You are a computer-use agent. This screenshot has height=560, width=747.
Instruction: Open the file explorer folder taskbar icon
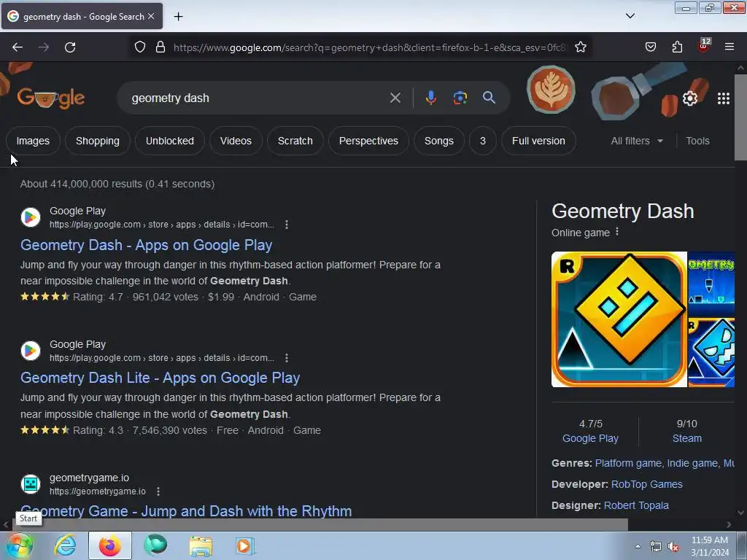tap(201, 545)
